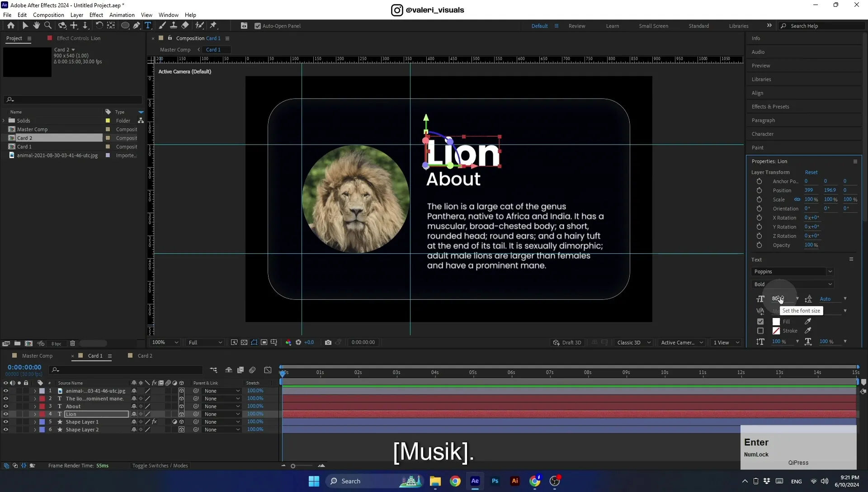
Task: Open the Composition menu
Action: 48,15
